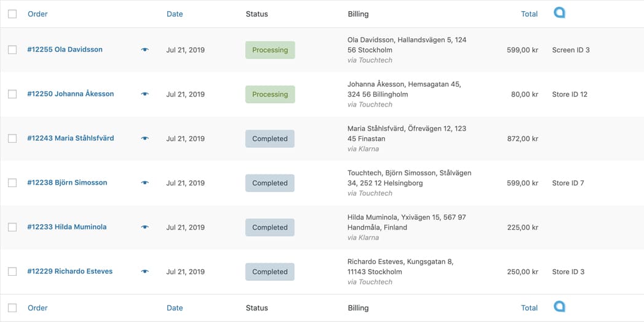Viewport: 644px width, 322px height.
Task: Click the Touchtech icon in header row
Action: tap(559, 13)
